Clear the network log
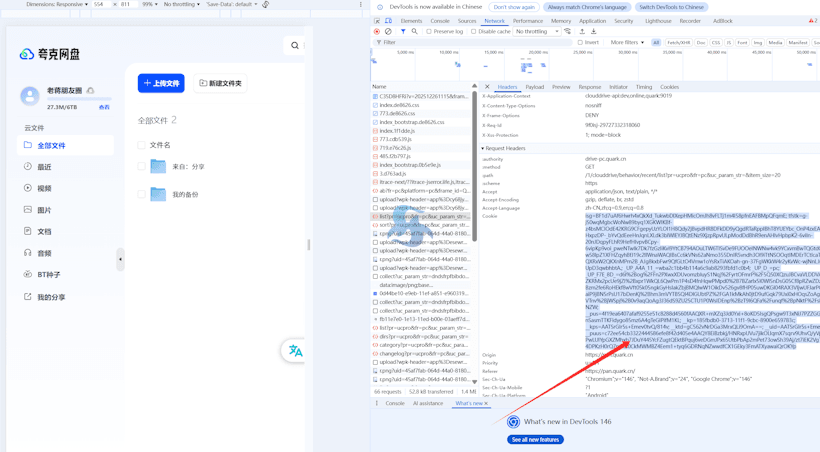Image resolution: width=820 pixels, height=452 pixels. tap(389, 32)
